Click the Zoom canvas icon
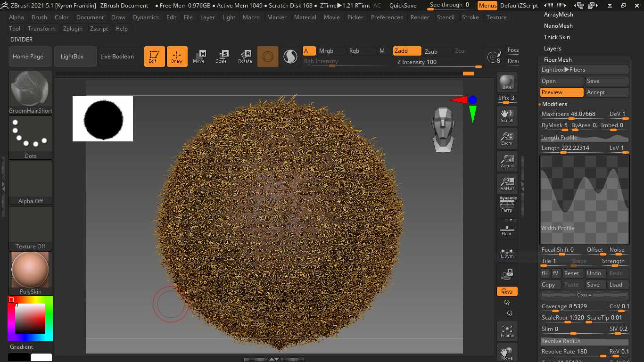The image size is (644, 362). click(507, 139)
